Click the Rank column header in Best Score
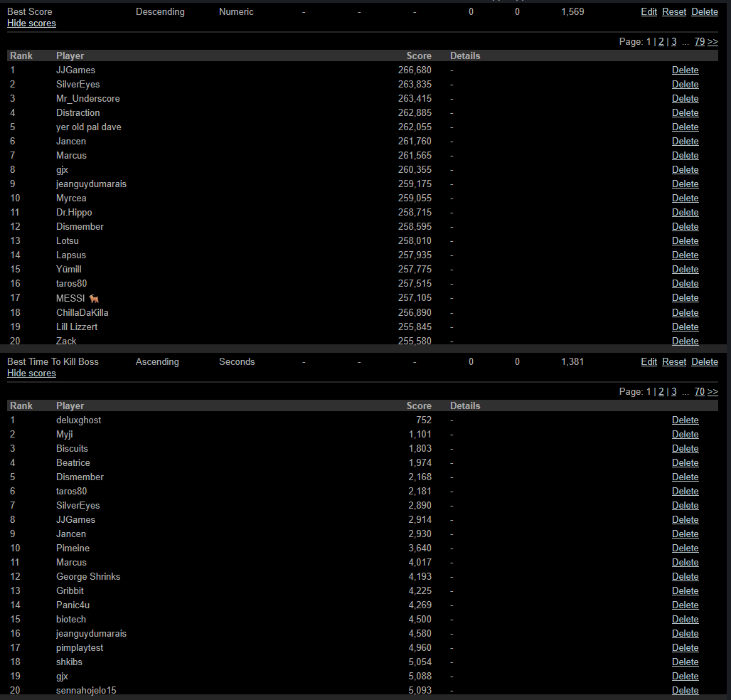Image resolution: width=731 pixels, height=700 pixels. [x=21, y=55]
